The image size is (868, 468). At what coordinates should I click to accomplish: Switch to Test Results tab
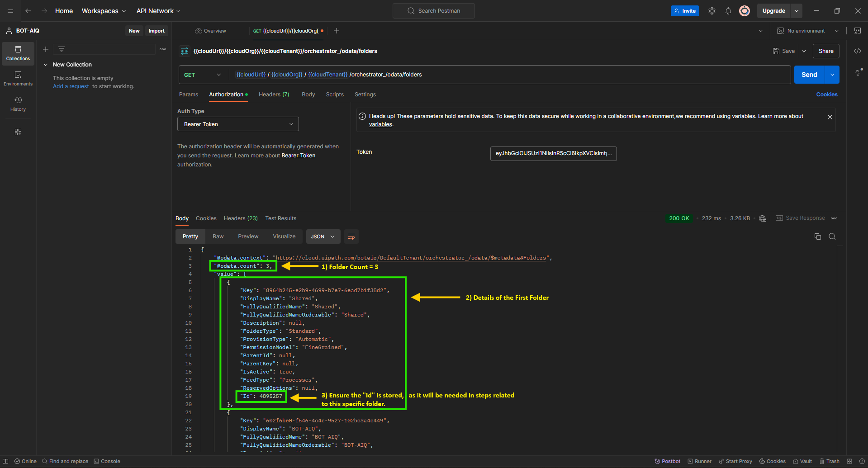(281, 218)
